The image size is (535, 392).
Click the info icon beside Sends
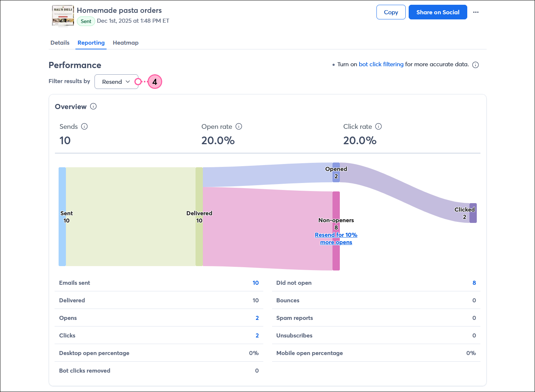[85, 126]
